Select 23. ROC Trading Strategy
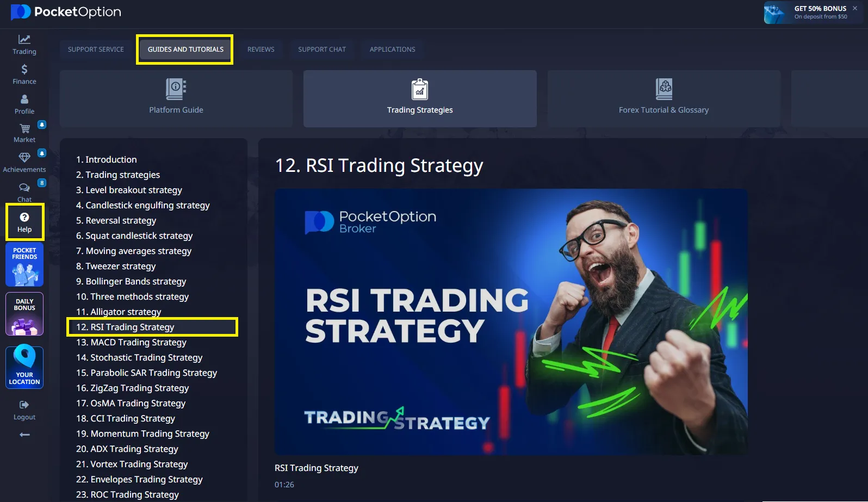Viewport: 868px width, 502px height. tap(128, 494)
